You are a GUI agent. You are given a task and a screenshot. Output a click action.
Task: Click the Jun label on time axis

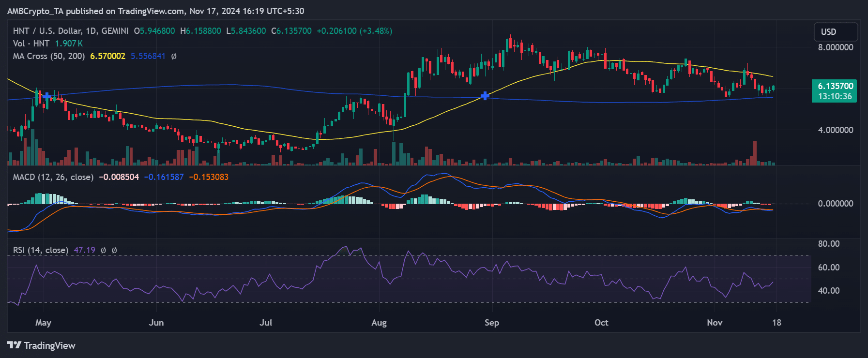pos(156,323)
